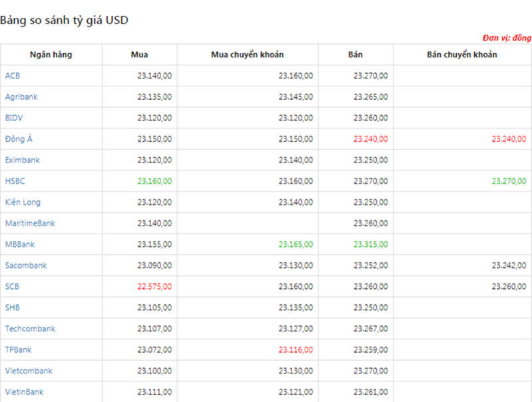Image resolution: width=532 pixels, height=402 pixels.
Task: Select MBBank green sell rate 23.315,00
Action: tap(370, 244)
